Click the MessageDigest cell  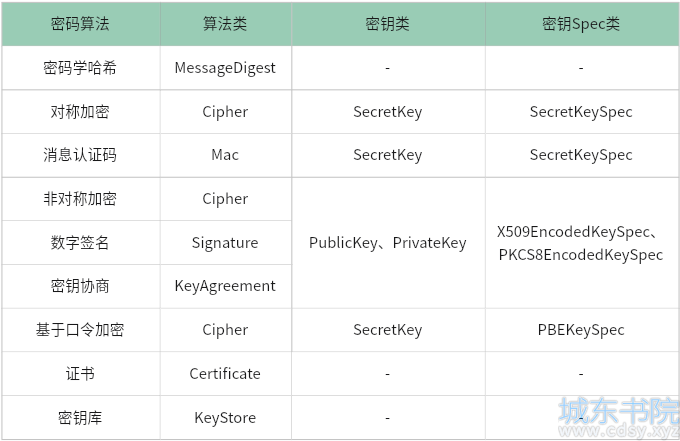click(x=225, y=68)
